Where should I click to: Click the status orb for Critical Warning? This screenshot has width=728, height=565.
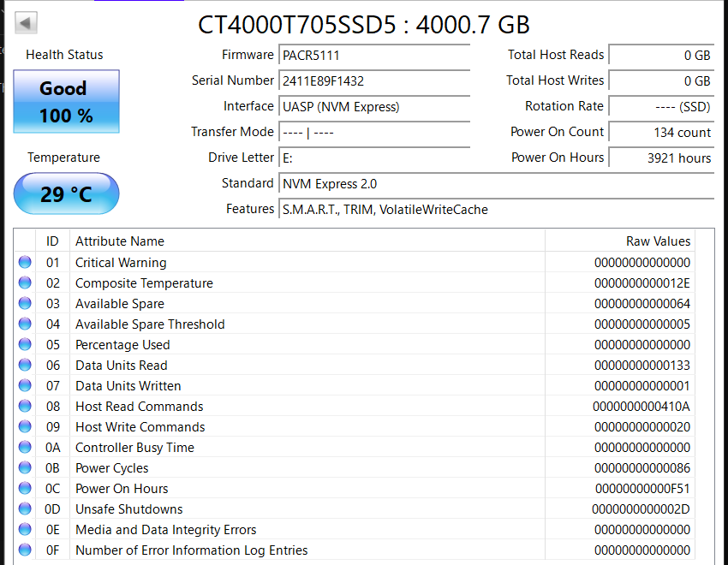[x=25, y=263]
